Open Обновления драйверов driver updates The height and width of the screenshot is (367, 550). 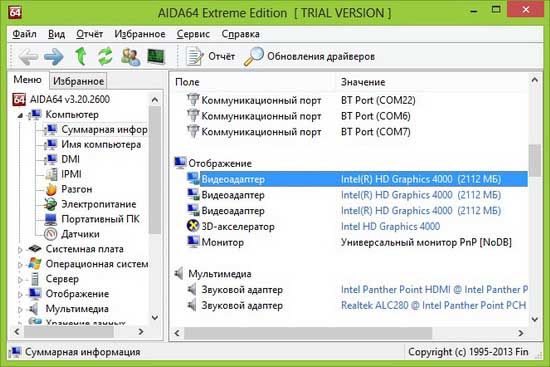309,56
